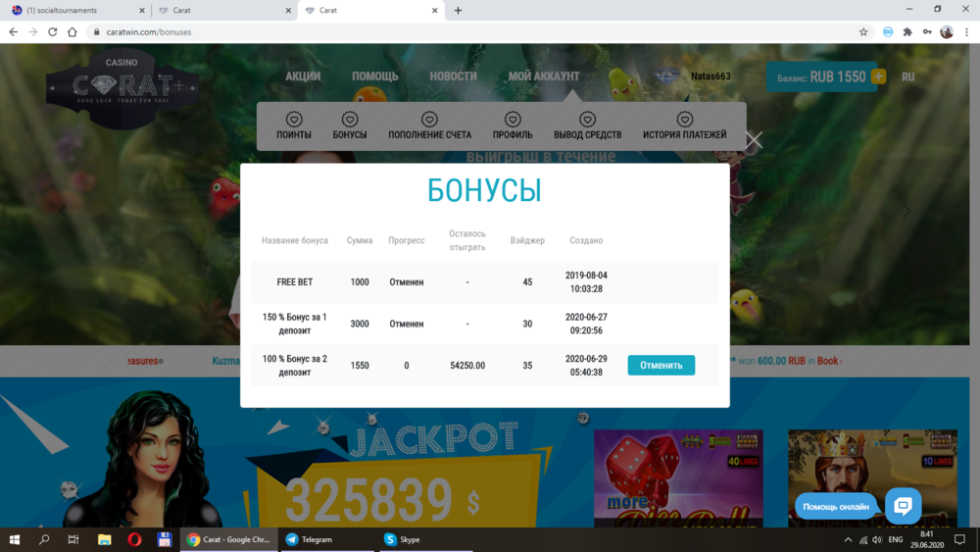Open Windows taskbar search

pos(44,539)
